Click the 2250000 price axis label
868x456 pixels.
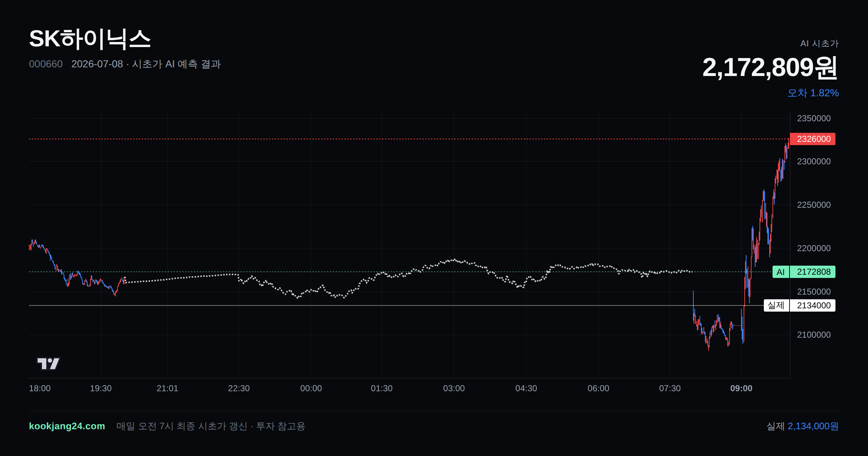pos(814,205)
